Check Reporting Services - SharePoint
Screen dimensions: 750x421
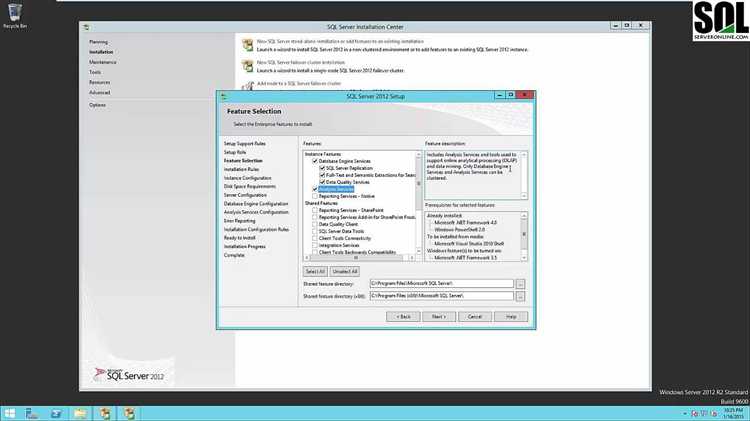pyautogui.click(x=315, y=210)
